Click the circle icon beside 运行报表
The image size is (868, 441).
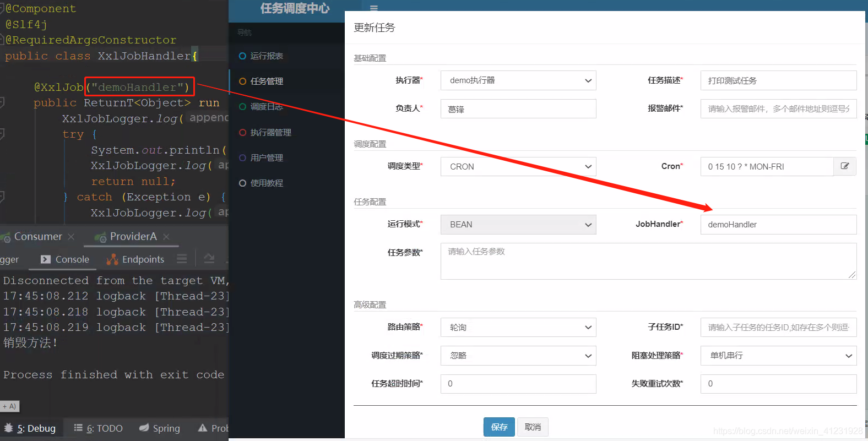[242, 56]
